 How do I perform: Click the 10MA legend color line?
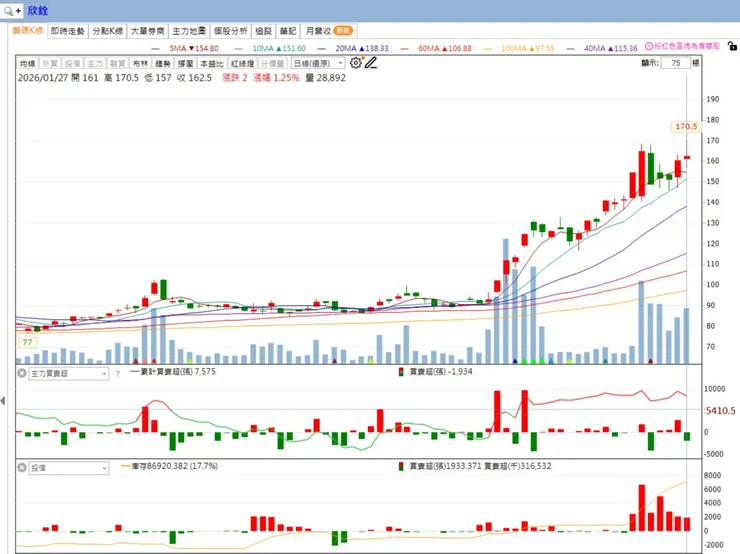(x=238, y=49)
